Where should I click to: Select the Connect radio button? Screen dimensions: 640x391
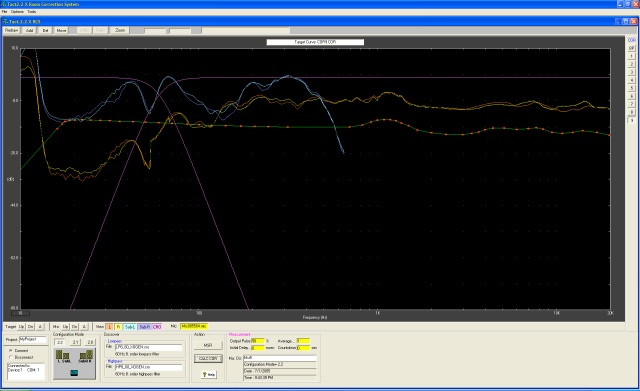coord(11,351)
